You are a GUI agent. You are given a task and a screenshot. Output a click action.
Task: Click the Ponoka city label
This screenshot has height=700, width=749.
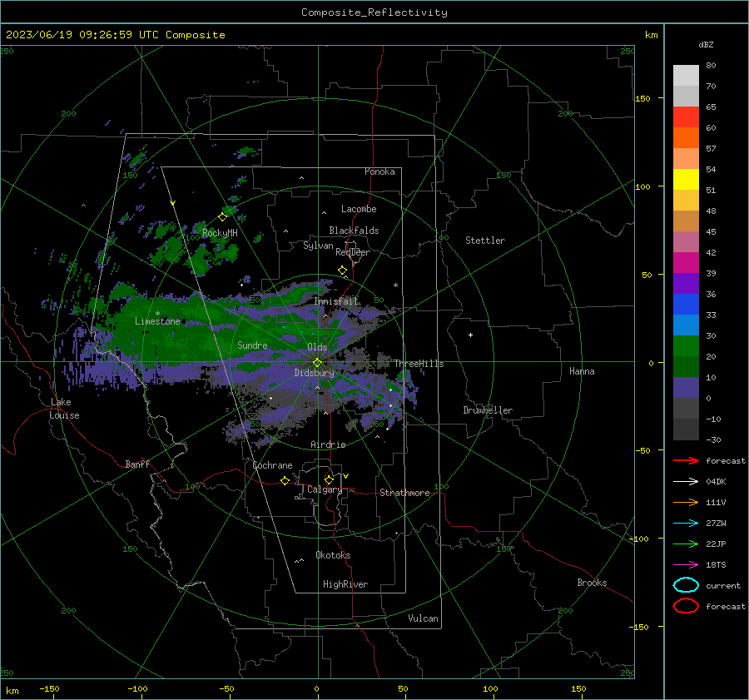tap(379, 171)
